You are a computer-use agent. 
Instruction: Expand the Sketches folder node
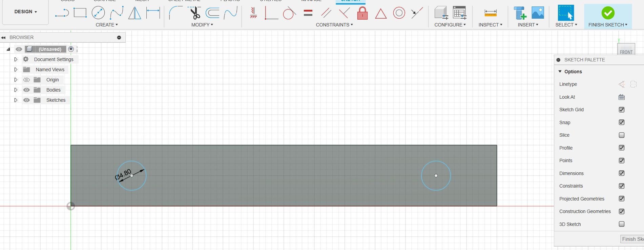pos(16,100)
